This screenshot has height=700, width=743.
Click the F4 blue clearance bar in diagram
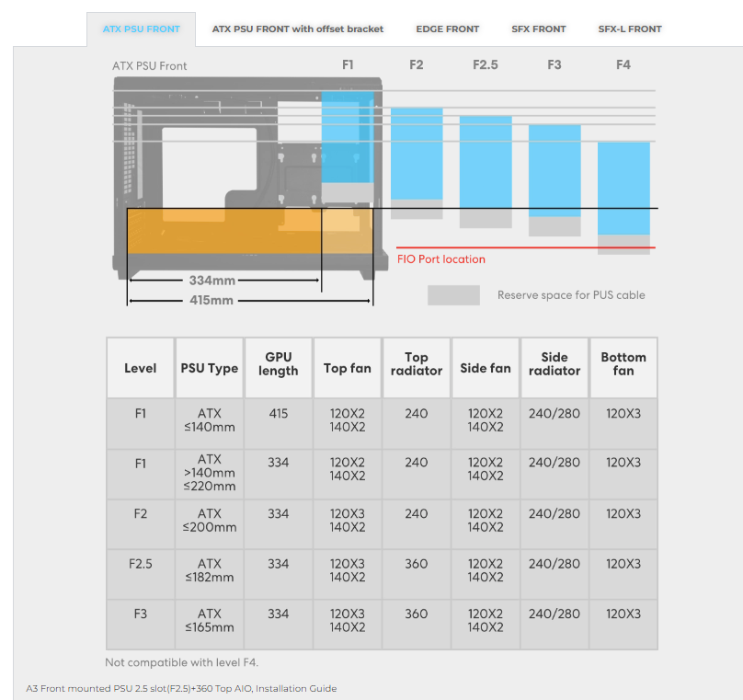point(623,189)
